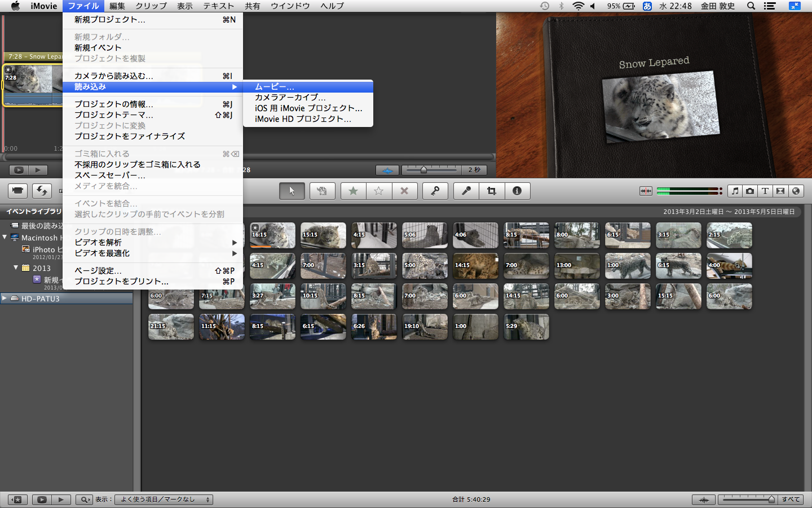Expand the ビデオを解析 submenu

pyautogui.click(x=153, y=242)
